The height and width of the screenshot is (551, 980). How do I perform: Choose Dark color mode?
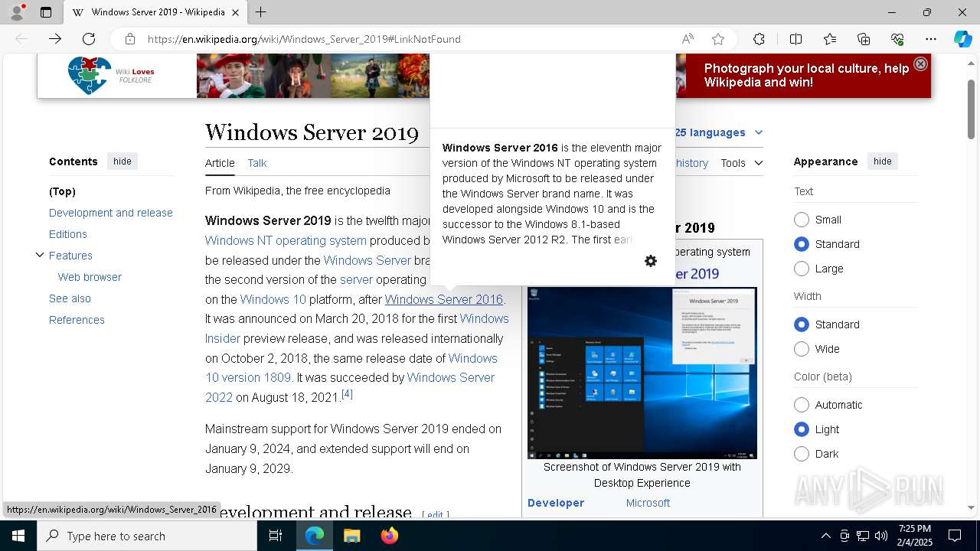click(x=802, y=454)
